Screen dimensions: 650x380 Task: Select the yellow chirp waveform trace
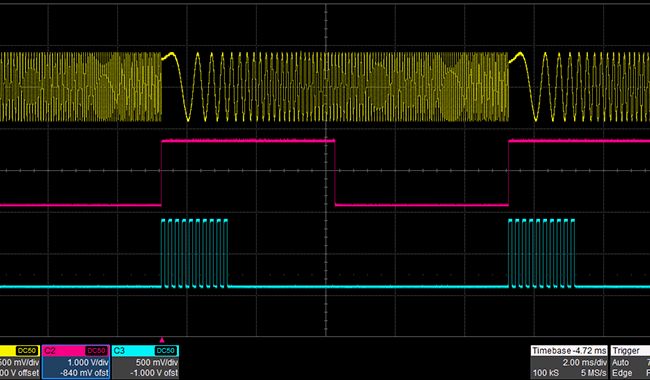(x=325, y=87)
